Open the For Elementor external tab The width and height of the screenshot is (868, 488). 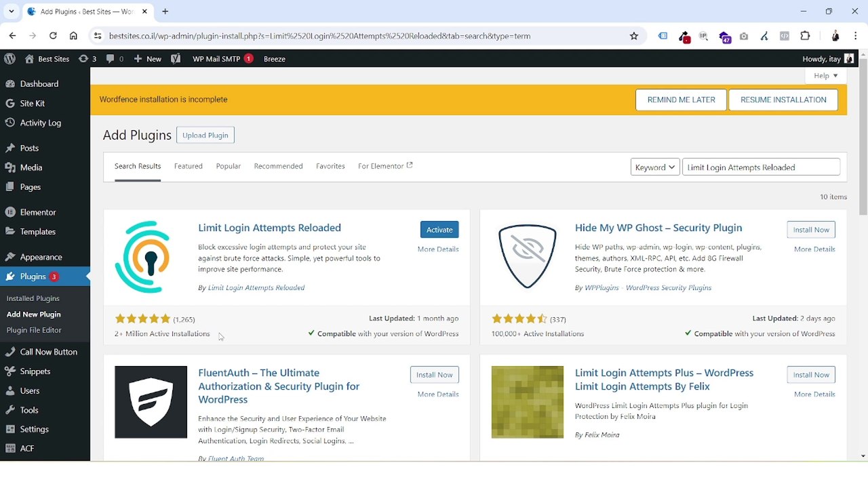pos(385,166)
